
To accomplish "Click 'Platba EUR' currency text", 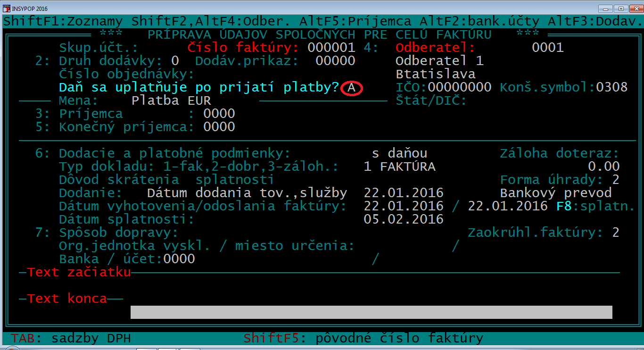I will pos(171,100).
